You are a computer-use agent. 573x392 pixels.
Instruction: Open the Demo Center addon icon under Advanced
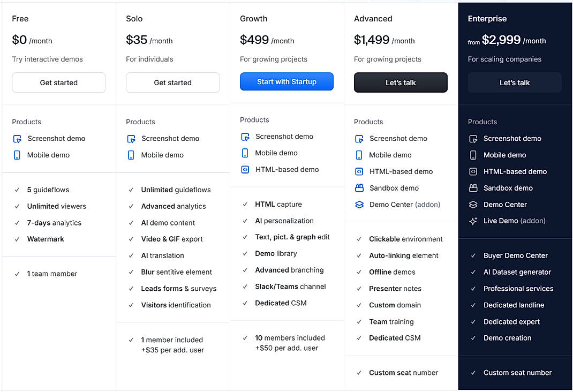tap(358, 205)
